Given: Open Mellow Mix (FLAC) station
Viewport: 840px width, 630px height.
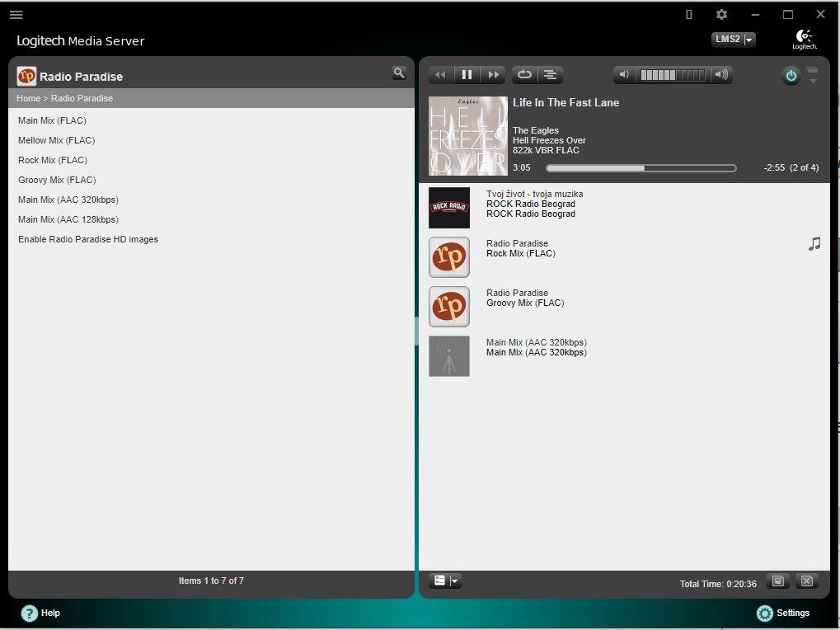Looking at the screenshot, I should click(x=56, y=140).
